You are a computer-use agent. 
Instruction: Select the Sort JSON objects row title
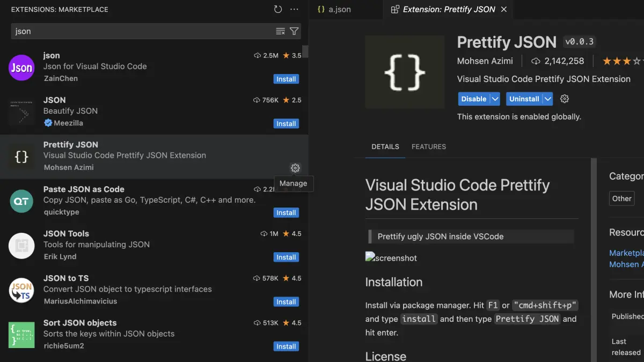[x=80, y=322]
